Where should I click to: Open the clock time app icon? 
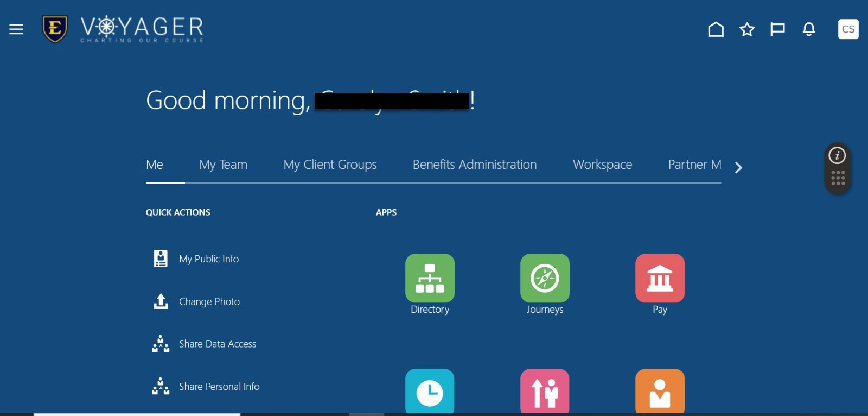tap(430, 392)
